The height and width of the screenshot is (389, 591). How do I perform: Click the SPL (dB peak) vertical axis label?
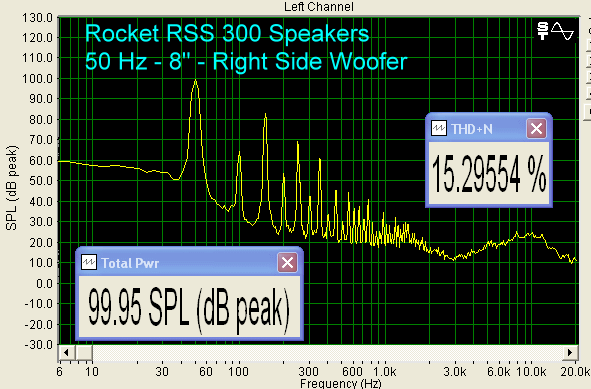(x=12, y=188)
